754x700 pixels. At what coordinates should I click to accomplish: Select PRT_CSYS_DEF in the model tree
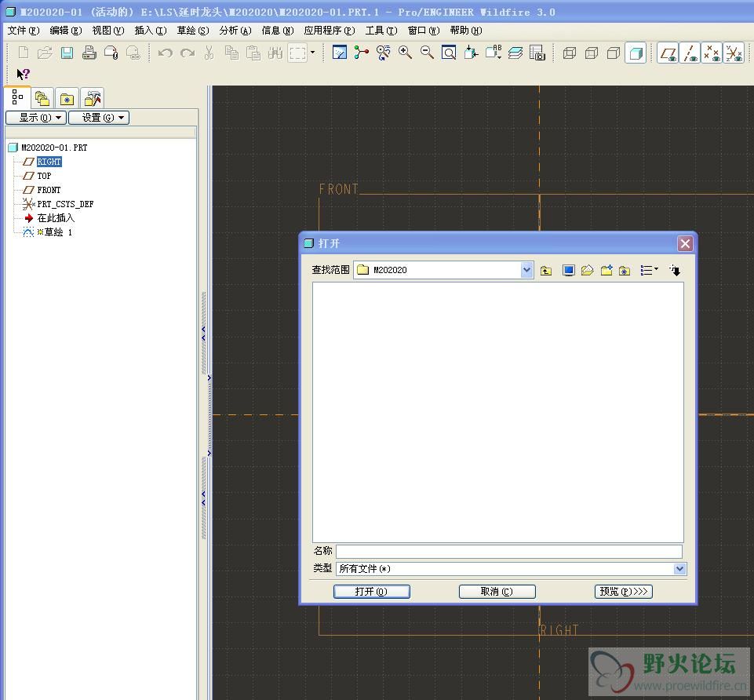(65, 204)
